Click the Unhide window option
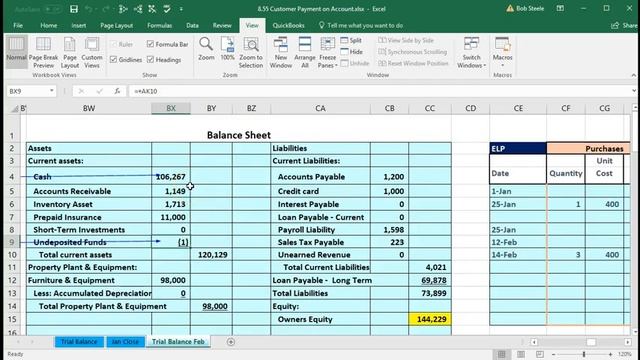The width and height of the screenshot is (640, 360). click(355, 63)
